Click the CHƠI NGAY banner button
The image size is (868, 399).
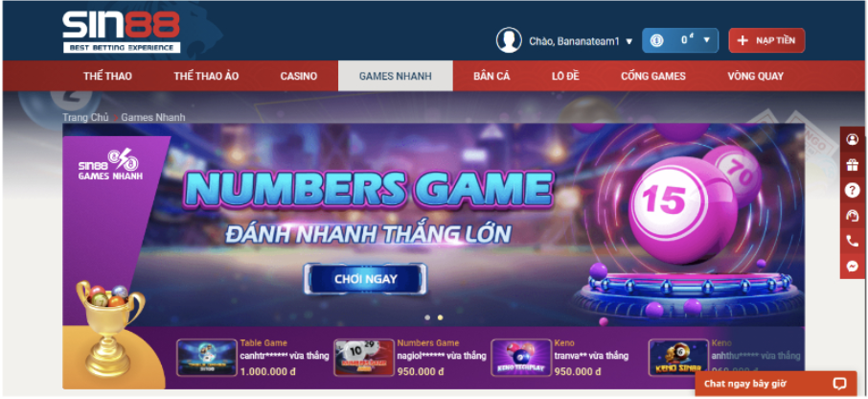365,279
